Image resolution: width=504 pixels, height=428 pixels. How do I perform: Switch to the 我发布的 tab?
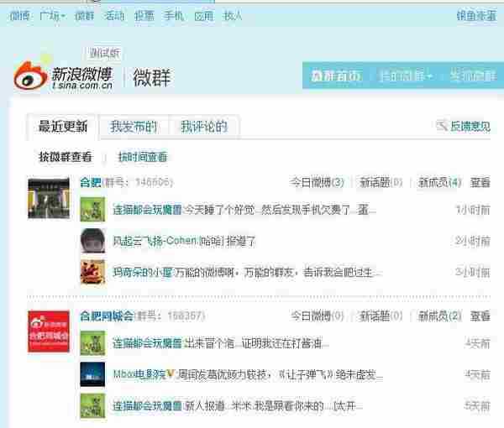[x=134, y=127]
